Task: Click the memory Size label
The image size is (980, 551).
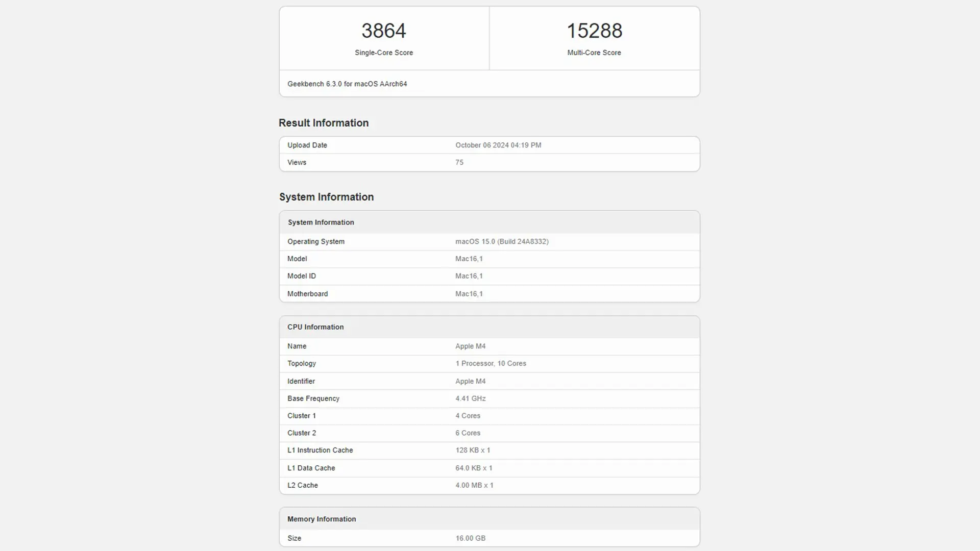Action: pos(295,538)
